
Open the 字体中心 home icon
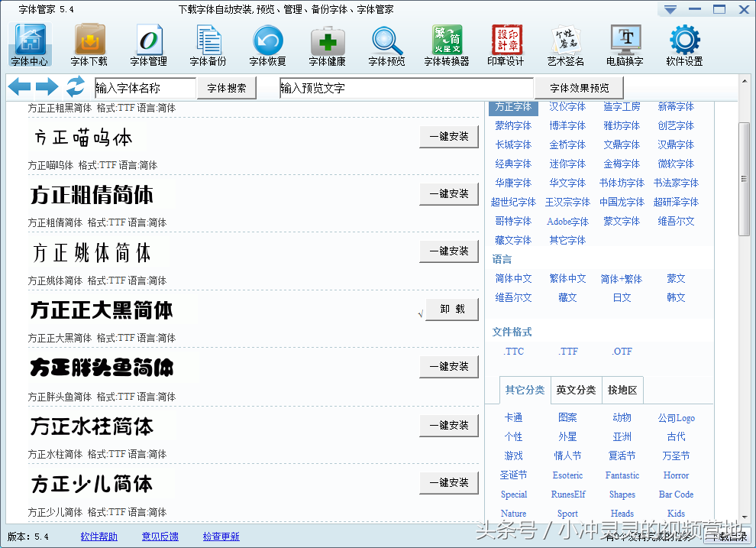coord(30,44)
